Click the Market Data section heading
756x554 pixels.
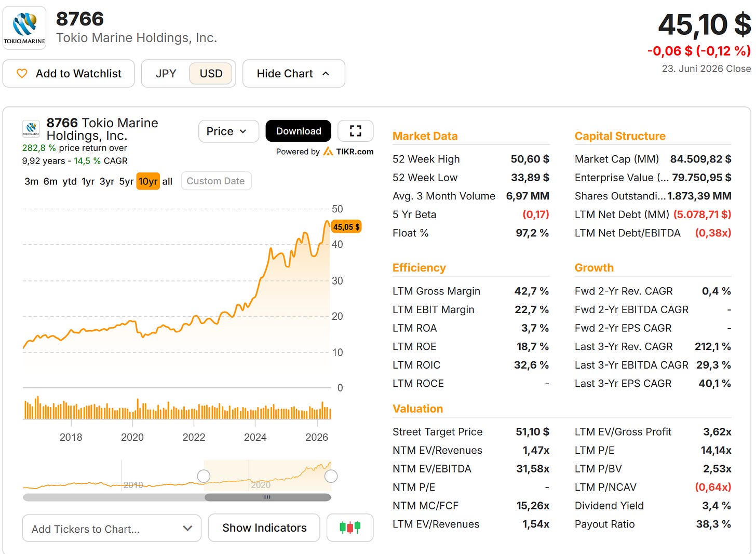[425, 136]
